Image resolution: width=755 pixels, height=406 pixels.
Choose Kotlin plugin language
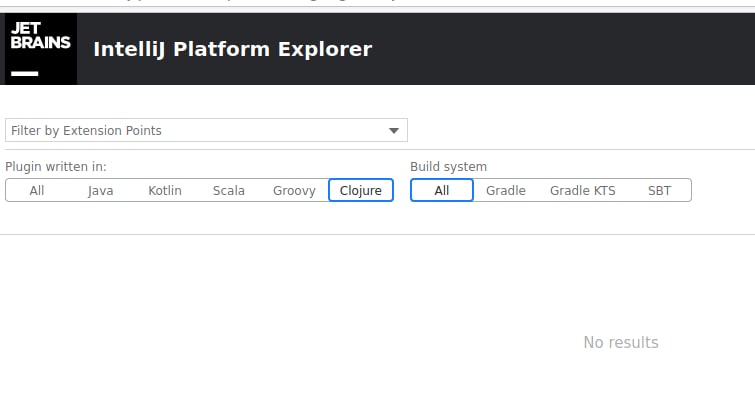[165, 190]
